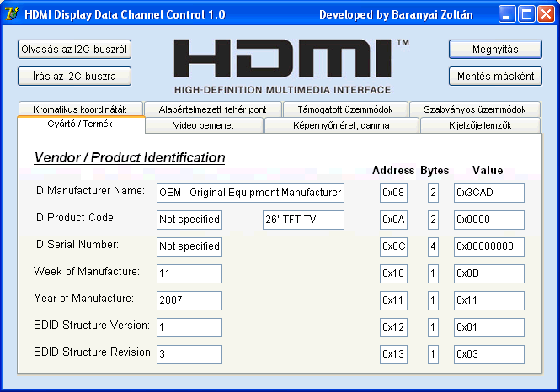Viewport: 560px width, 392px height.
Task: Click 'ID Manufacturer Name:' label
Action: point(89,191)
